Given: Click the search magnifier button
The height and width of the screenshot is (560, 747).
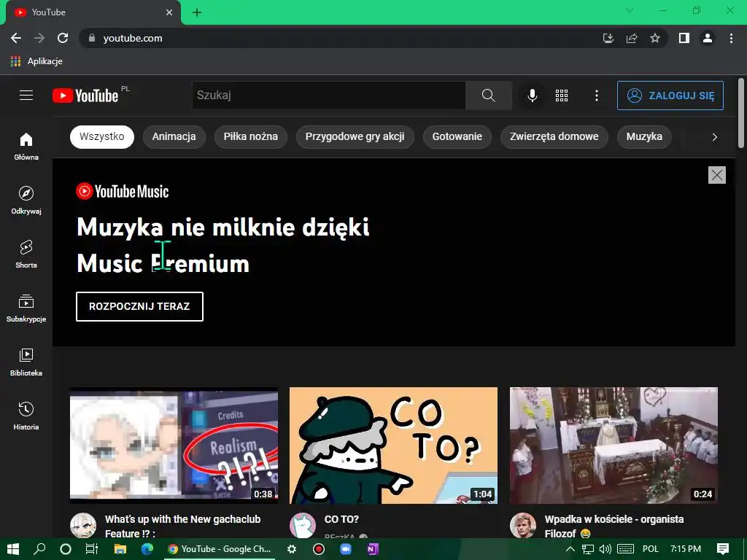Looking at the screenshot, I should tap(488, 96).
